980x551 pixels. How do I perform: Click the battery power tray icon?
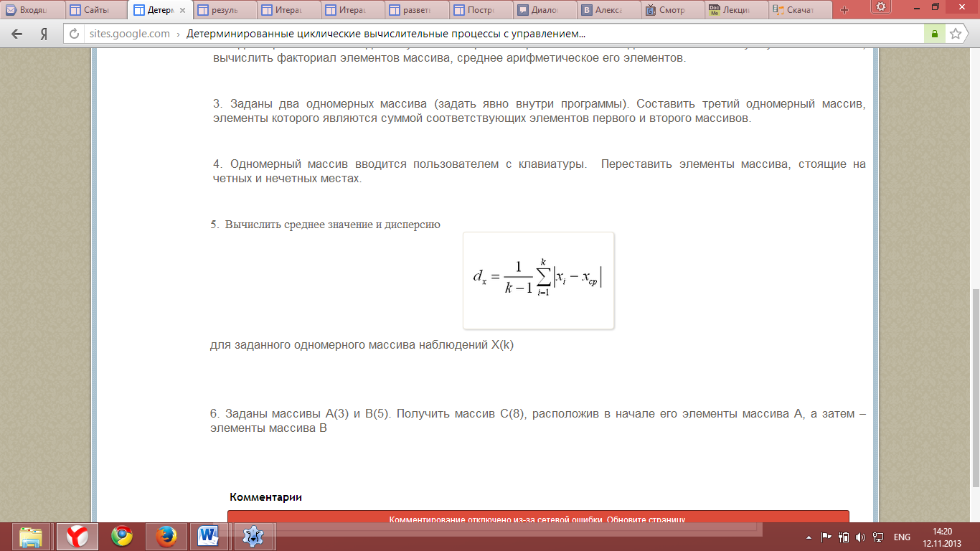(844, 537)
